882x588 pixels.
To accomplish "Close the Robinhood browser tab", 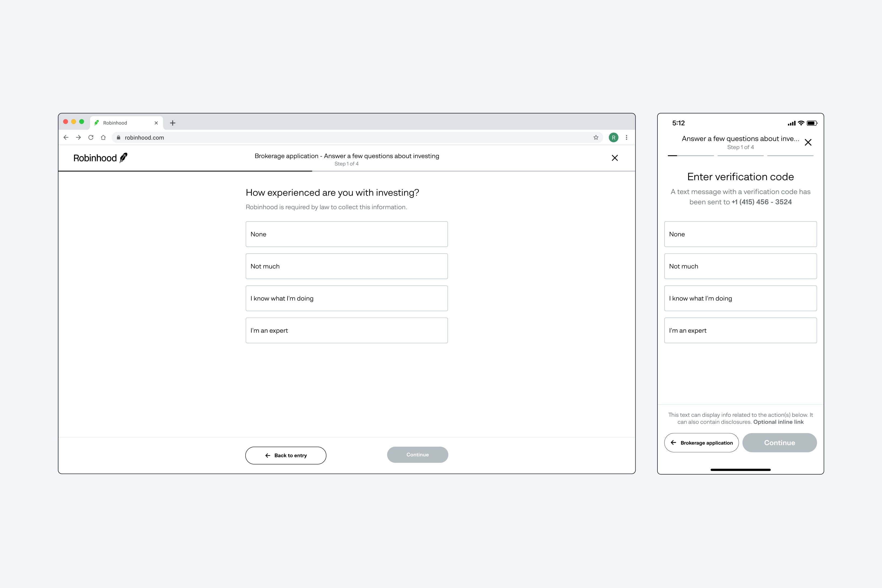I will tap(156, 123).
